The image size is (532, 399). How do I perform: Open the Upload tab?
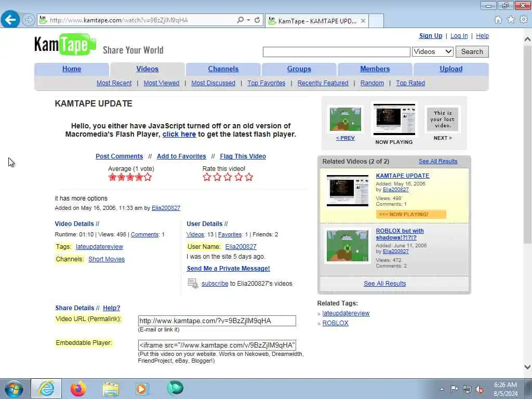coord(451,69)
